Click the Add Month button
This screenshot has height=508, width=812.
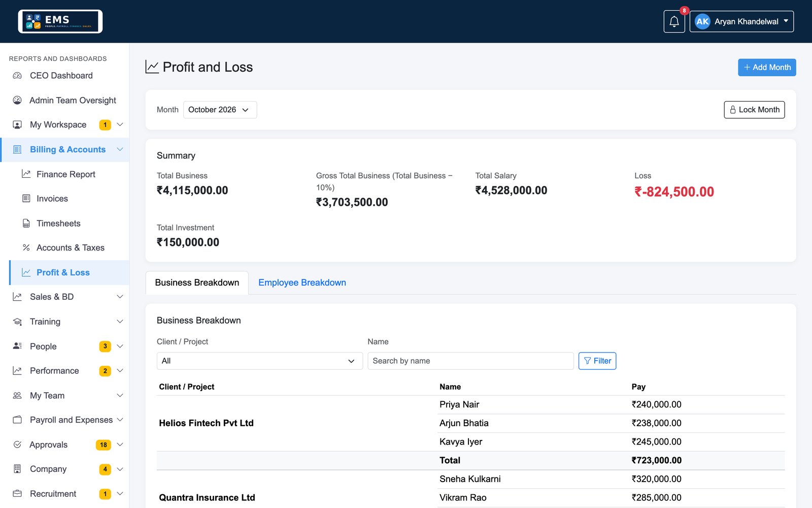pyautogui.click(x=767, y=68)
